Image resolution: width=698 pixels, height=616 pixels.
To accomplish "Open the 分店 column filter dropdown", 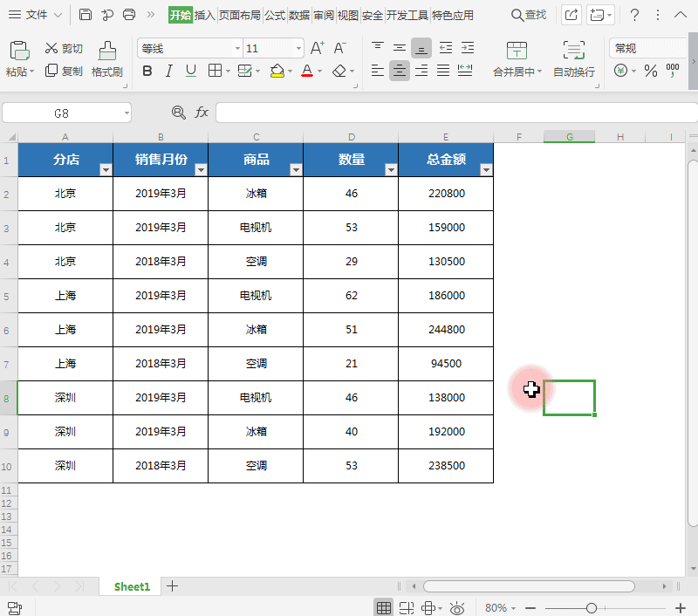I will coord(105,169).
